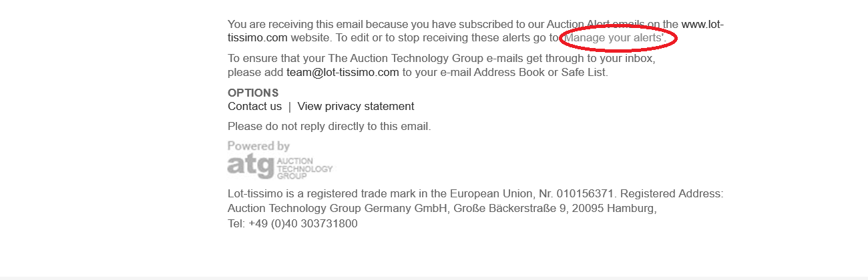Click the team@lot-tissimo.com email address

coord(343,72)
